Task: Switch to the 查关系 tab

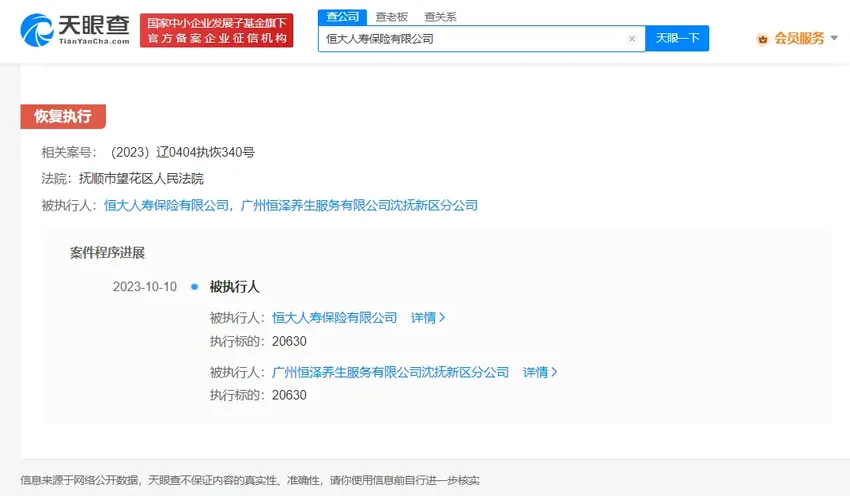Action: (440, 17)
